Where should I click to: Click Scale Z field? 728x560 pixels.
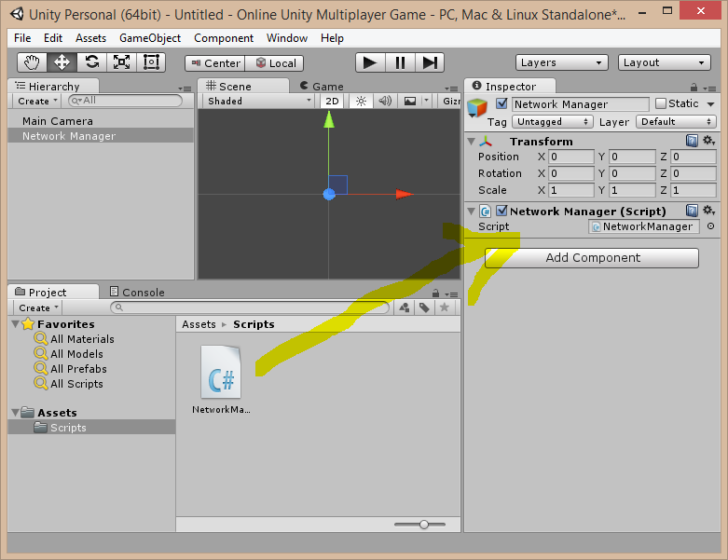[x=694, y=190]
